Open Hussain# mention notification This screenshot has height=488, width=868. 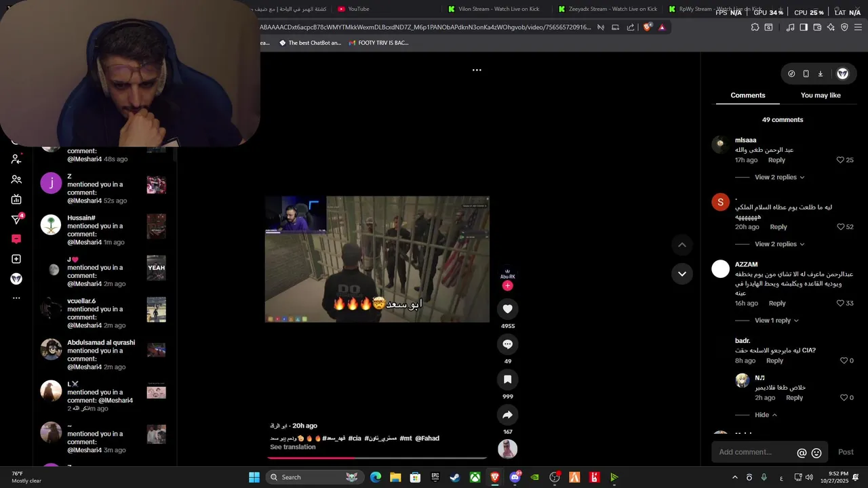(103, 230)
